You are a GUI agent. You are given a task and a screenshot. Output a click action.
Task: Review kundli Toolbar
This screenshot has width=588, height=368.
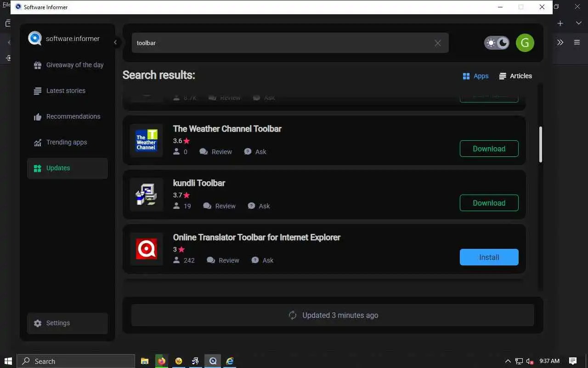pos(219,206)
